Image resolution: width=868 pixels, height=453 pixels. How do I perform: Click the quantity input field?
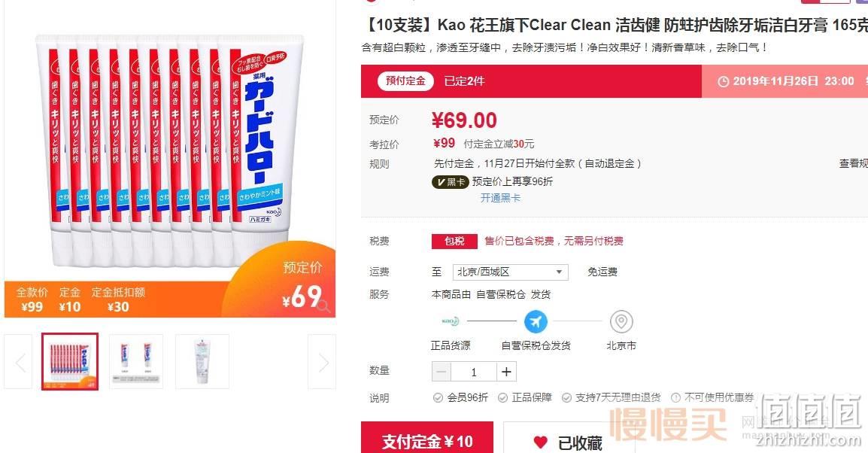tap(474, 372)
